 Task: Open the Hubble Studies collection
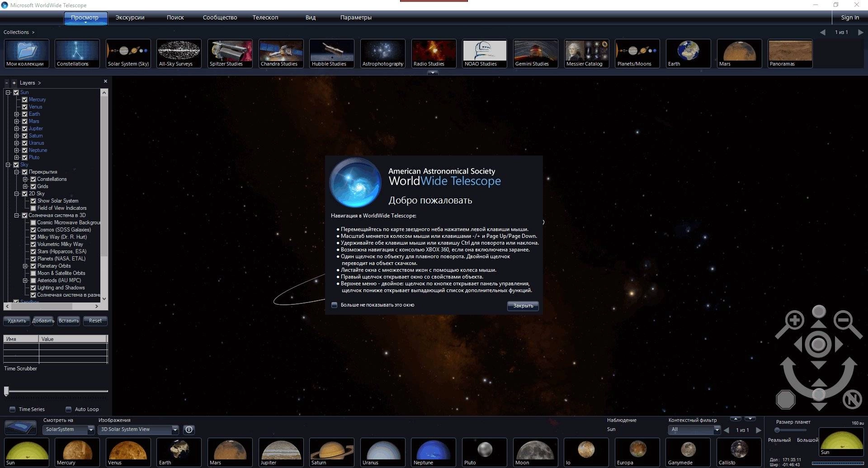(x=332, y=53)
